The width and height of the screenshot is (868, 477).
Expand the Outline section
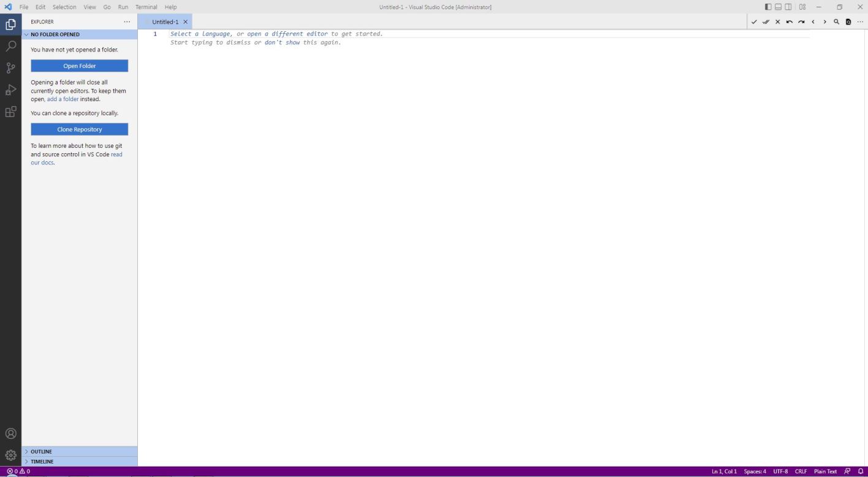click(x=41, y=452)
